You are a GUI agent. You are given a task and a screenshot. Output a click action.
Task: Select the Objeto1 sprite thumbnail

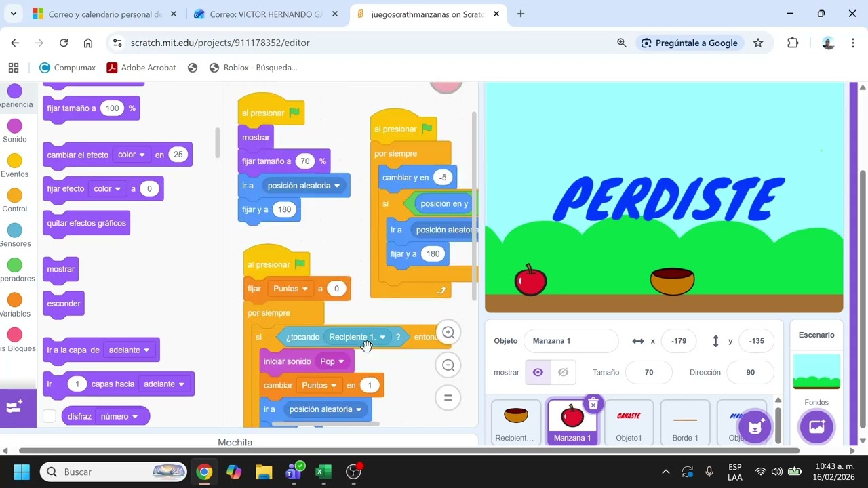coord(629,422)
